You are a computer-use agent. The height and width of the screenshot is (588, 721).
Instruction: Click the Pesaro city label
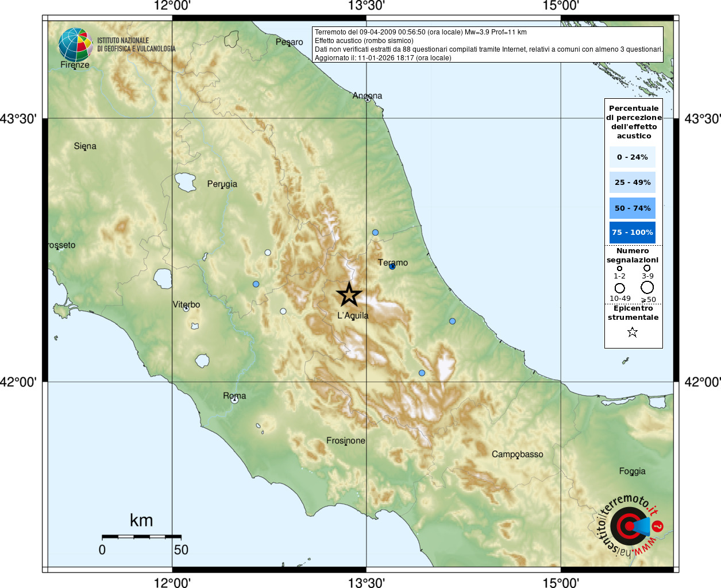click(x=289, y=42)
